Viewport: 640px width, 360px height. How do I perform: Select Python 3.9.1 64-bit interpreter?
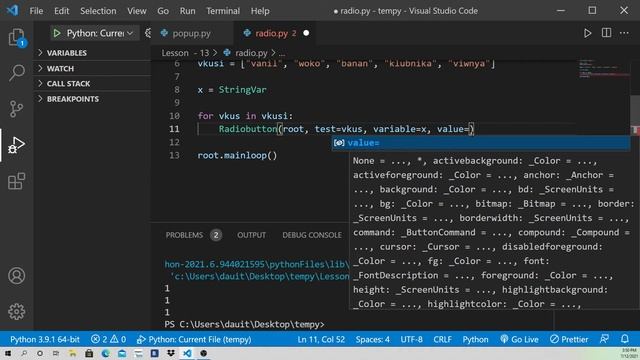click(x=45, y=339)
